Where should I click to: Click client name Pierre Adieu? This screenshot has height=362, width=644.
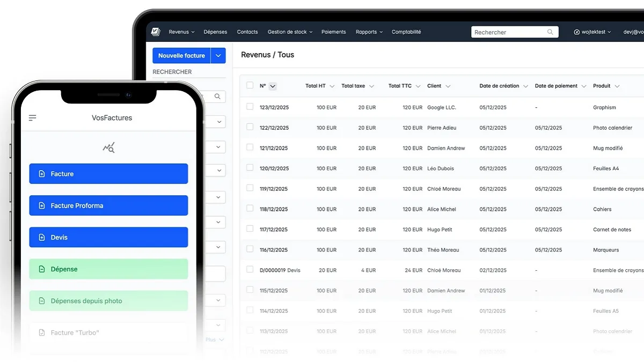point(443,128)
